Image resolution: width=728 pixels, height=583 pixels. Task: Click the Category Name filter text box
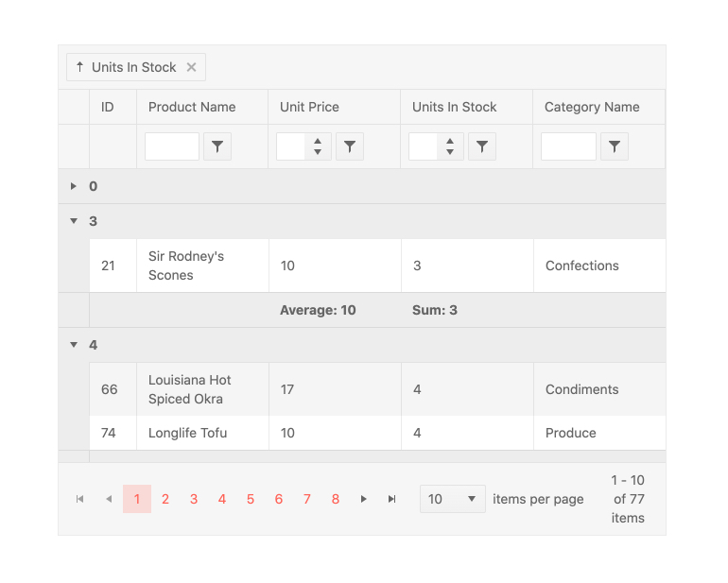[568, 146]
